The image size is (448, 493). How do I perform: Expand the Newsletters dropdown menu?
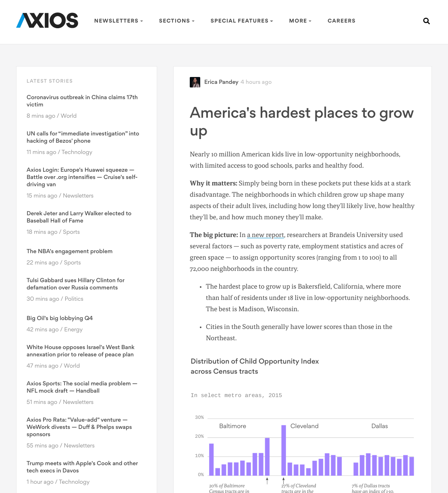click(118, 21)
